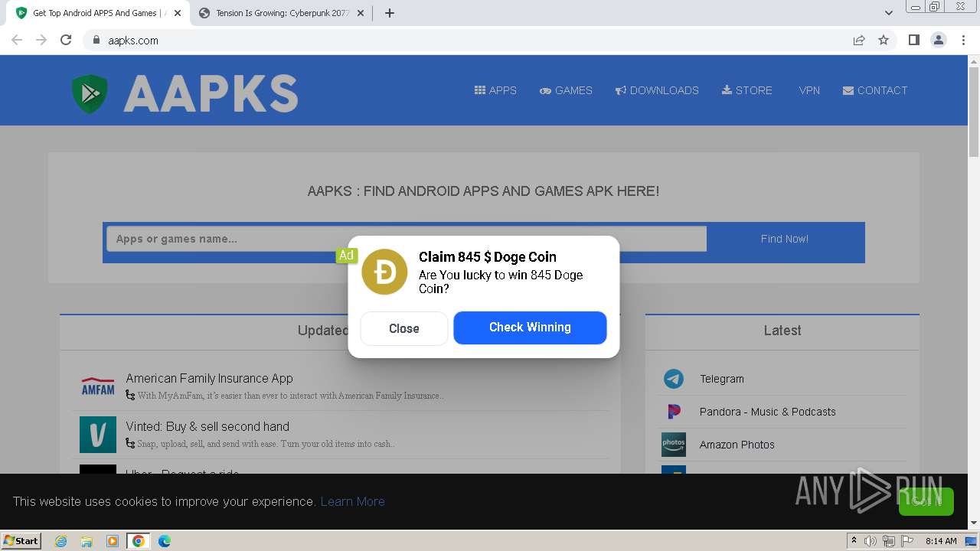Open Telegram in the Latest list
This screenshot has height=551, width=980.
point(722,379)
